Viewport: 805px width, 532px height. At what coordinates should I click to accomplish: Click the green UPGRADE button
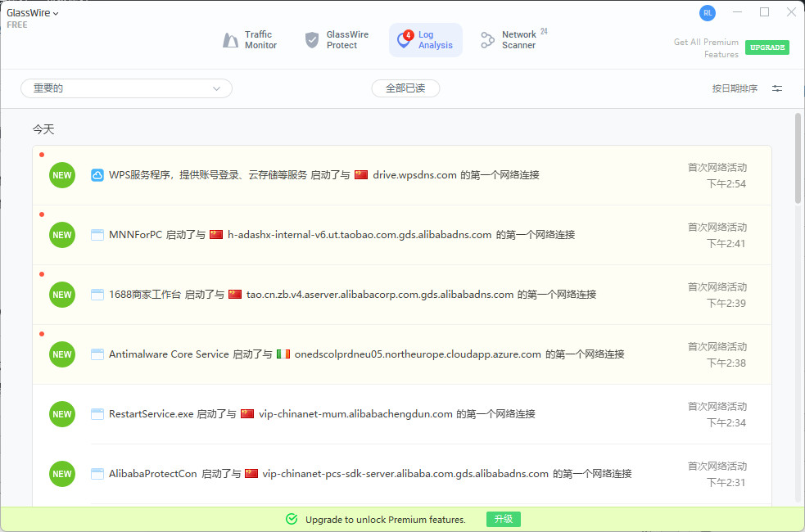tap(767, 47)
